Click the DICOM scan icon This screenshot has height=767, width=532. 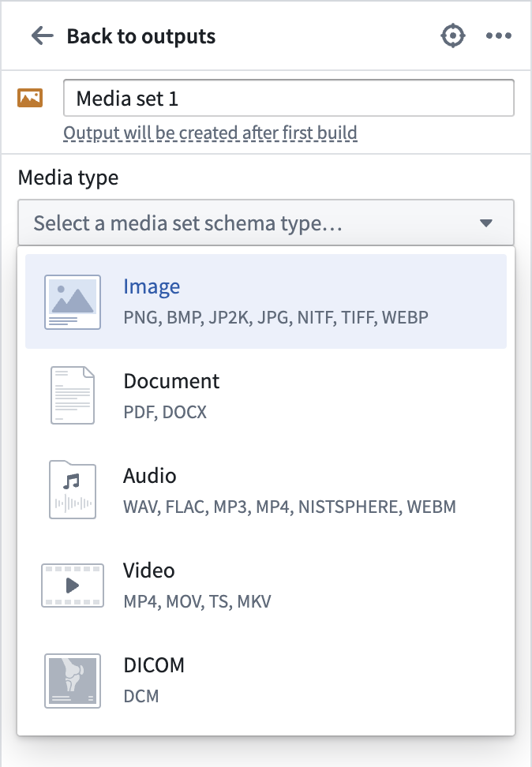coord(72,679)
